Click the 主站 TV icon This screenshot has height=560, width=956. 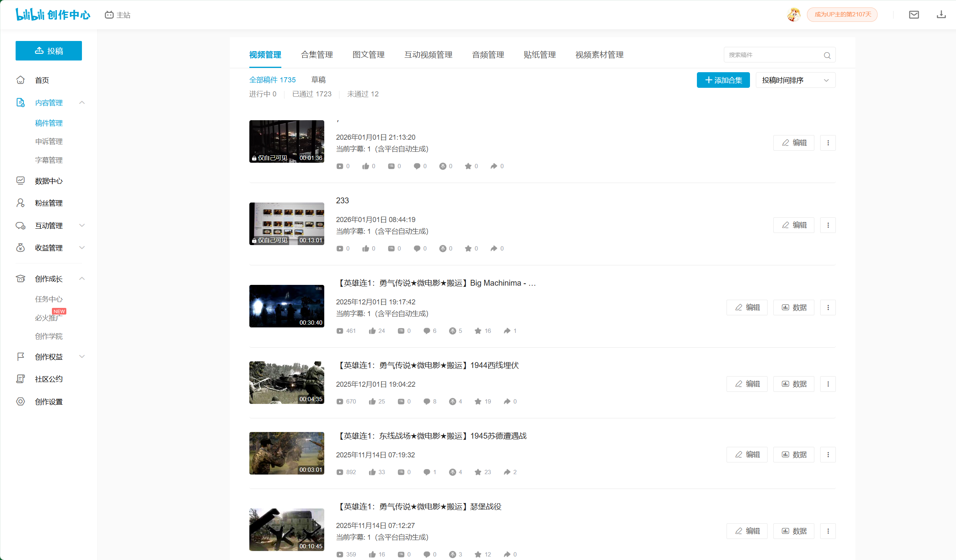109,14
